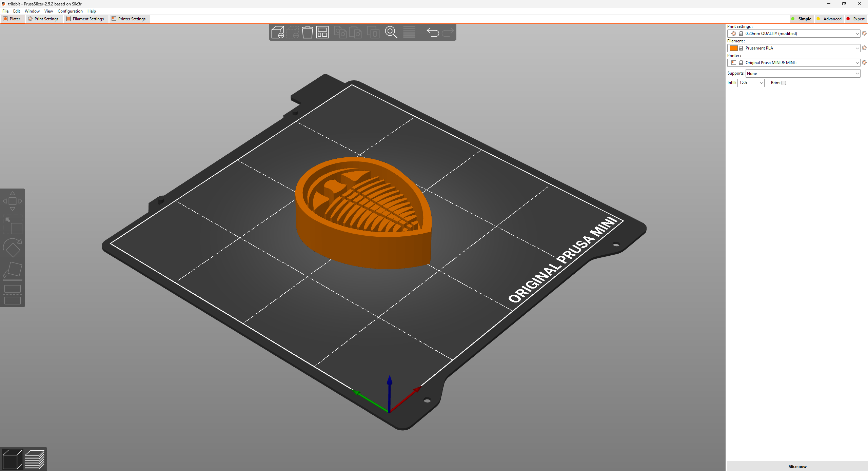This screenshot has height=471, width=868.
Task: Click the Undo arrow button
Action: pos(432,32)
